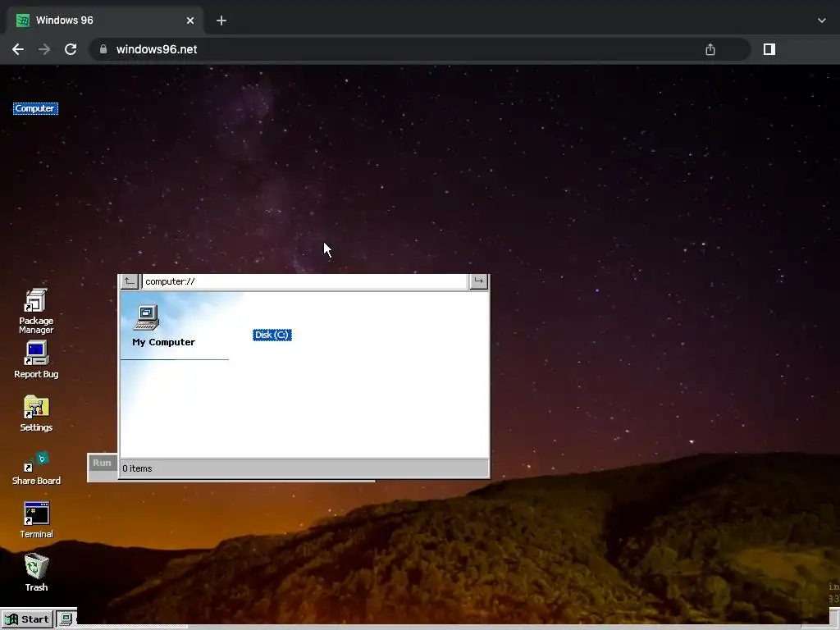Click the 0 items status bar text
The width and height of the screenshot is (840, 630).
(137, 468)
